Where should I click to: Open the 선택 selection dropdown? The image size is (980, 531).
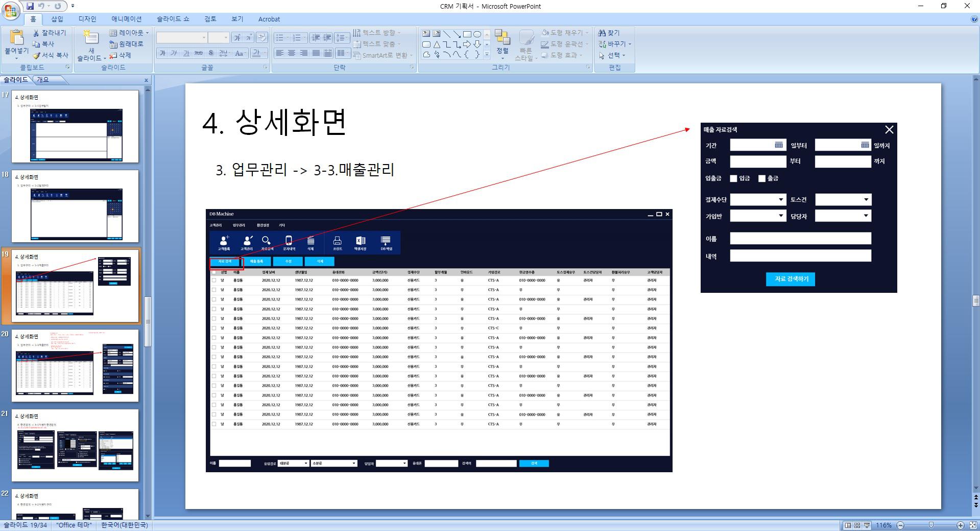point(613,55)
